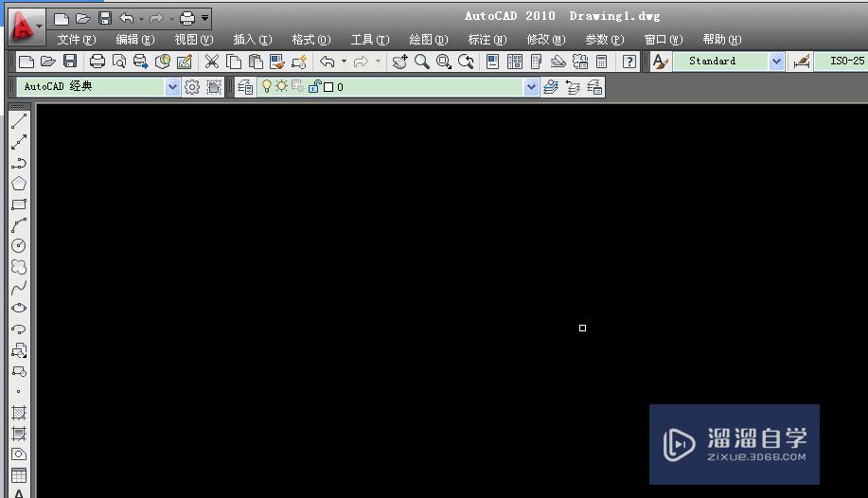Click the Insert Block tool
The width and height of the screenshot is (868, 498).
tap(19, 350)
